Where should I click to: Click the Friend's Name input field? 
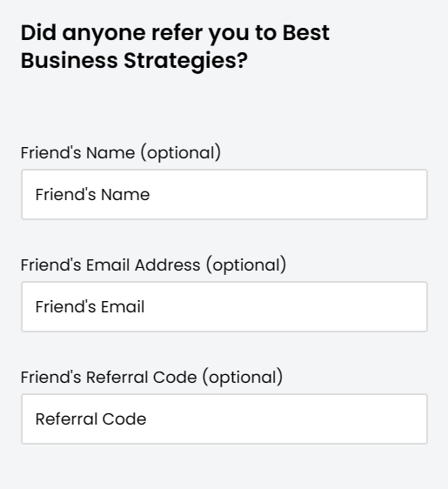click(224, 195)
